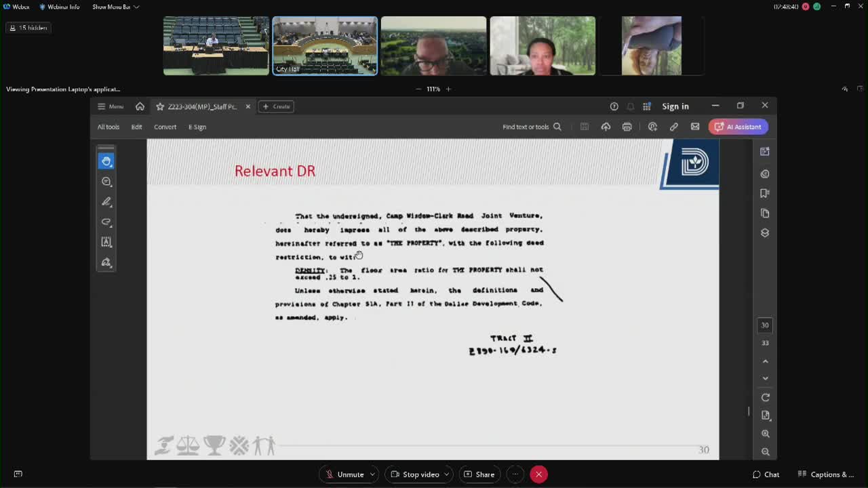Show the 15 hidden participants
The width and height of the screenshot is (868, 488).
click(x=28, y=28)
